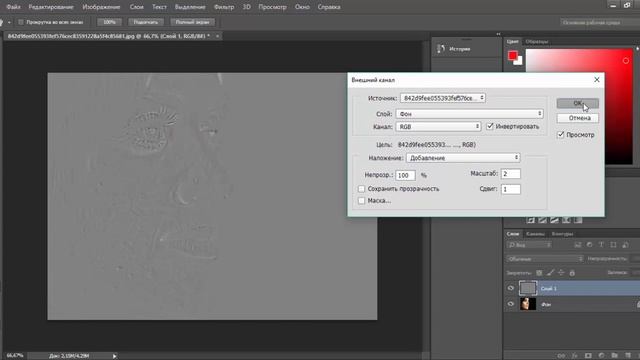Image resolution: width=640 pixels, height=360 pixels.
Task: Filter layers by pixel type icon
Action: [578, 245]
